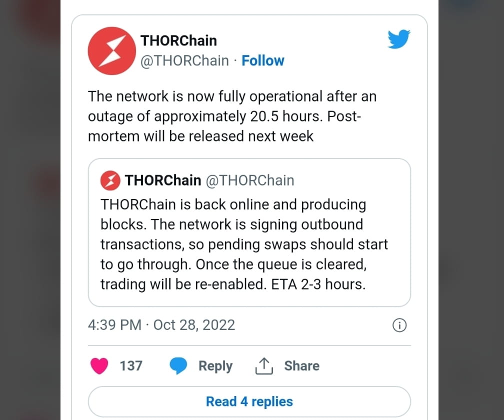504x420 pixels.
Task: Click the date Oct 28, 2022
Action: (x=194, y=325)
